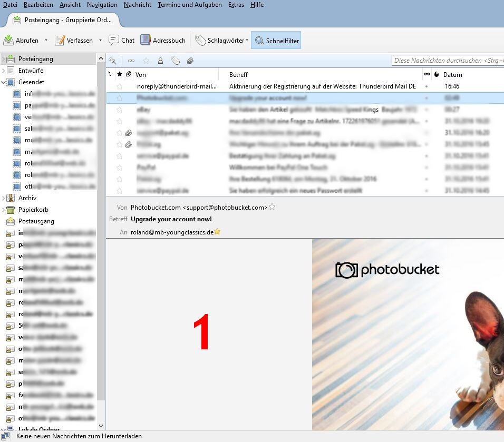Open the Schlagwörter tags dropdown

(222, 41)
